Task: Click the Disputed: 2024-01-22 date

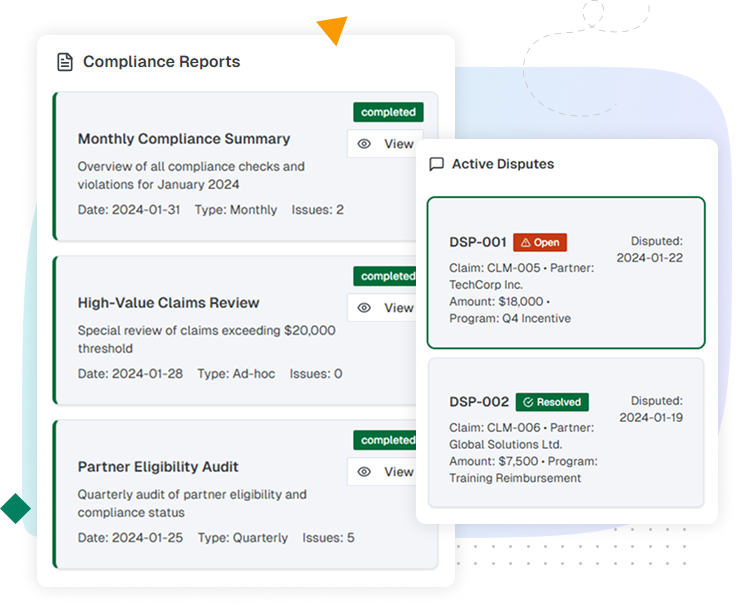Action: [650, 249]
